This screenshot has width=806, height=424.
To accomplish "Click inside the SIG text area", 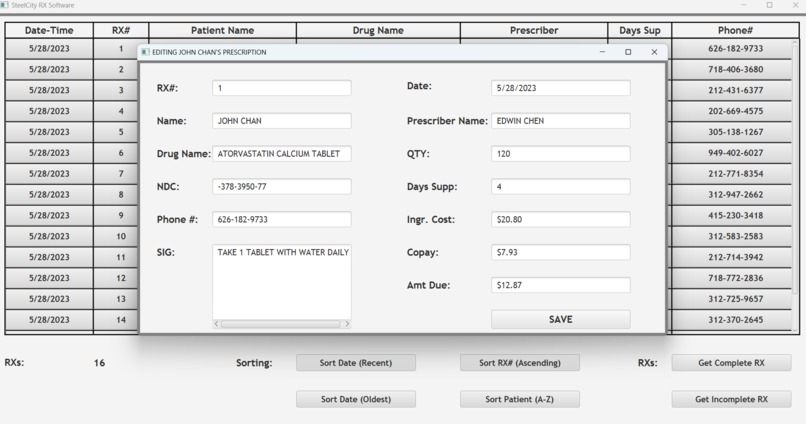I will pos(282,282).
